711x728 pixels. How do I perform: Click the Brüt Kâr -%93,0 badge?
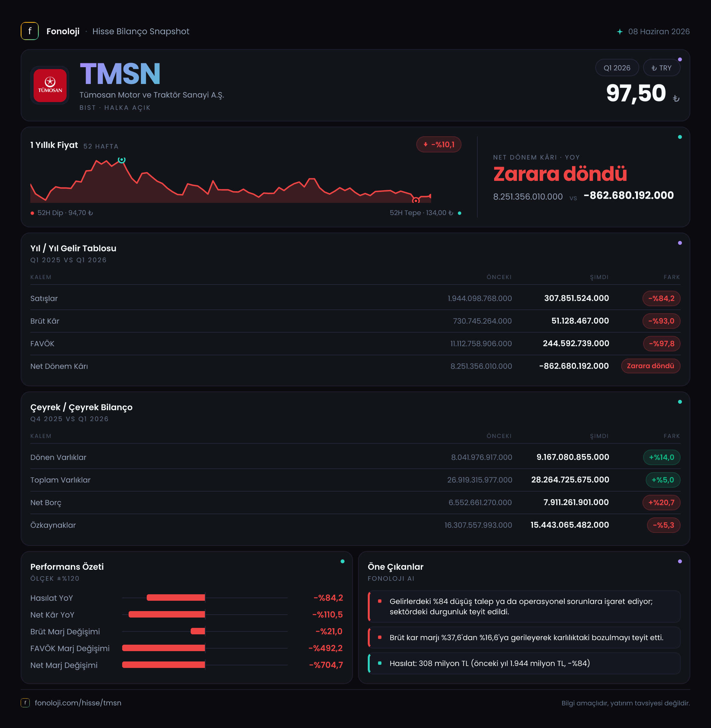(x=661, y=321)
